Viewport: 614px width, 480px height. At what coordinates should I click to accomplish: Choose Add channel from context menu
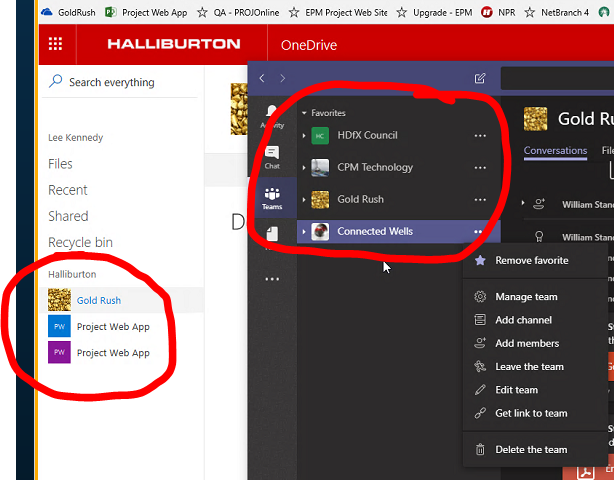pyautogui.click(x=535, y=320)
